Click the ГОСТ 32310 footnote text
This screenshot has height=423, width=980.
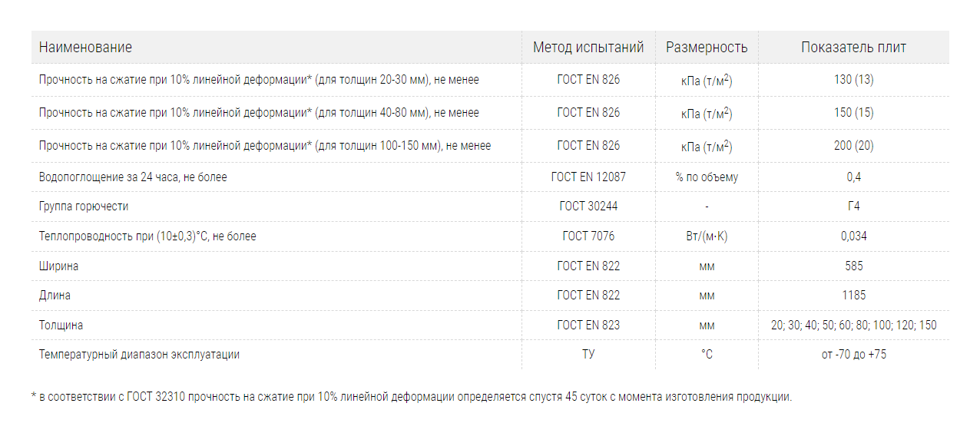(x=411, y=398)
